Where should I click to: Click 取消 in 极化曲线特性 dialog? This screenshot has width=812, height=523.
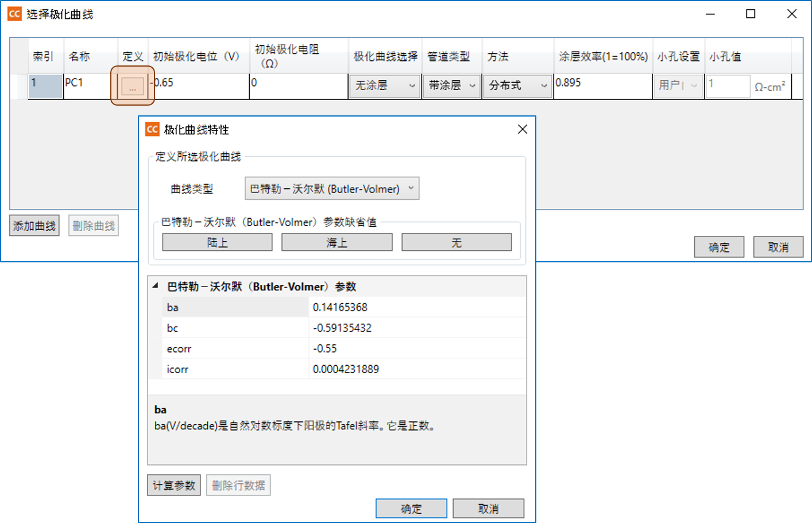pos(489,509)
